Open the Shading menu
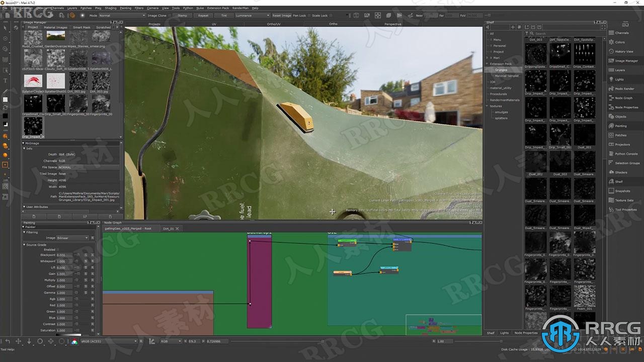Image resolution: width=644 pixels, height=362 pixels. (111, 8)
